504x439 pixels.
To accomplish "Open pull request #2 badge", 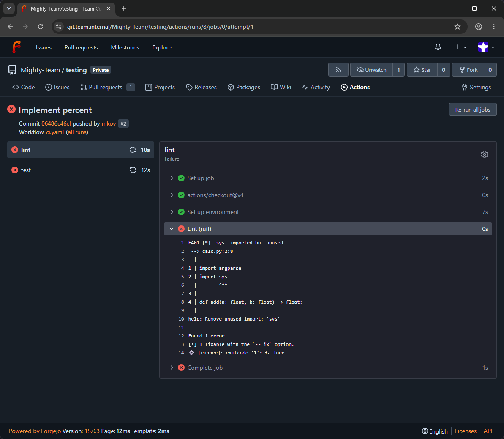I will (123, 123).
